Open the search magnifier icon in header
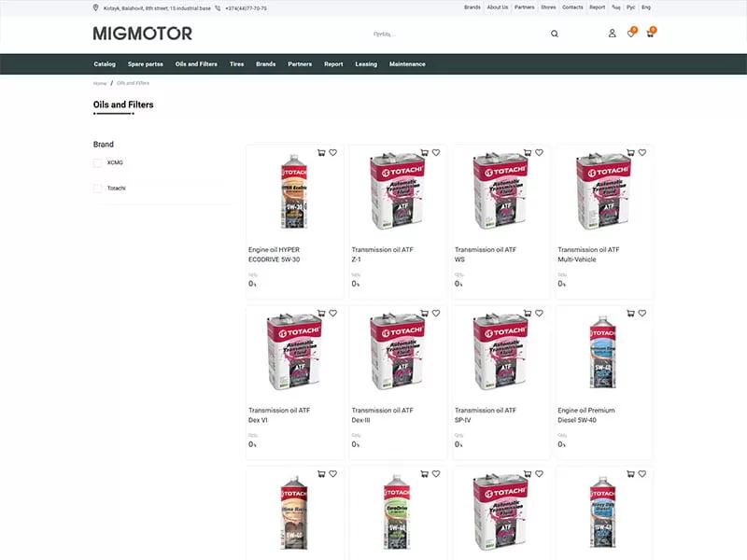The width and height of the screenshot is (747, 560). tap(555, 33)
